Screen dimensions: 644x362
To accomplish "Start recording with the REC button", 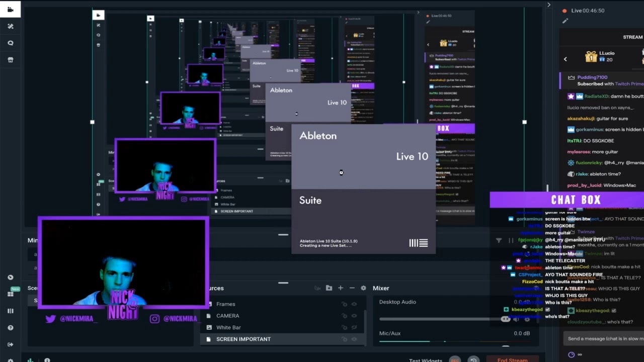I will pyautogui.click(x=455, y=360).
